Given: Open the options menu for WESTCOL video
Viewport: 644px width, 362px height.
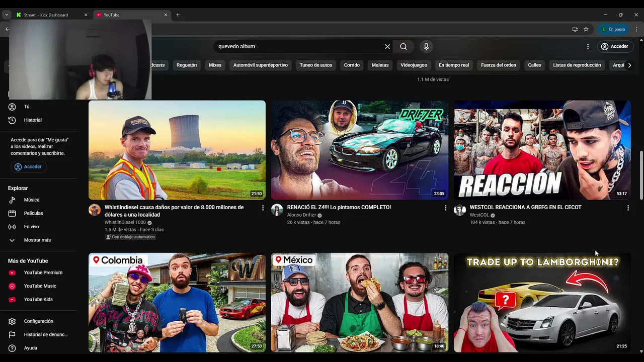Looking at the screenshot, I should click(x=628, y=208).
